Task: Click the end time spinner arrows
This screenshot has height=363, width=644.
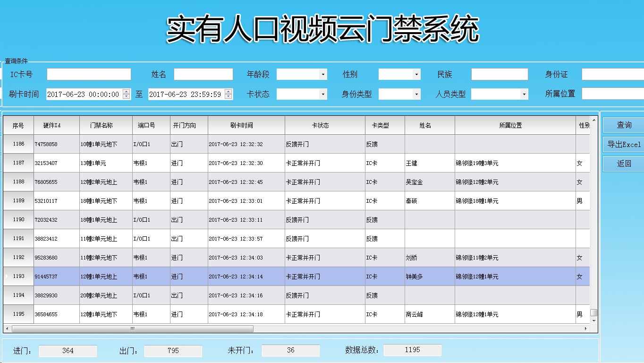Action: pos(229,94)
